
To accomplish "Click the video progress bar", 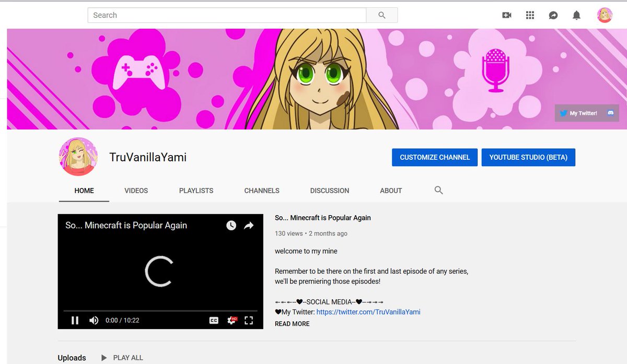I will pos(160,311).
